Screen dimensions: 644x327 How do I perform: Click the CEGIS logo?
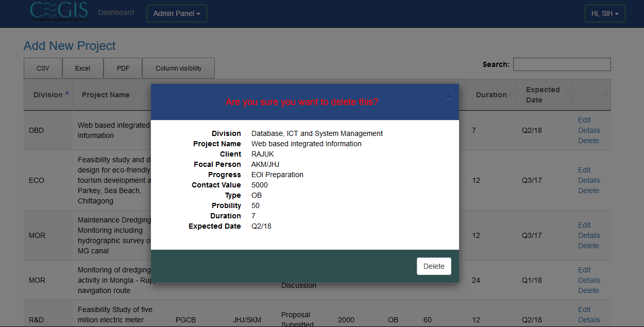click(x=58, y=11)
